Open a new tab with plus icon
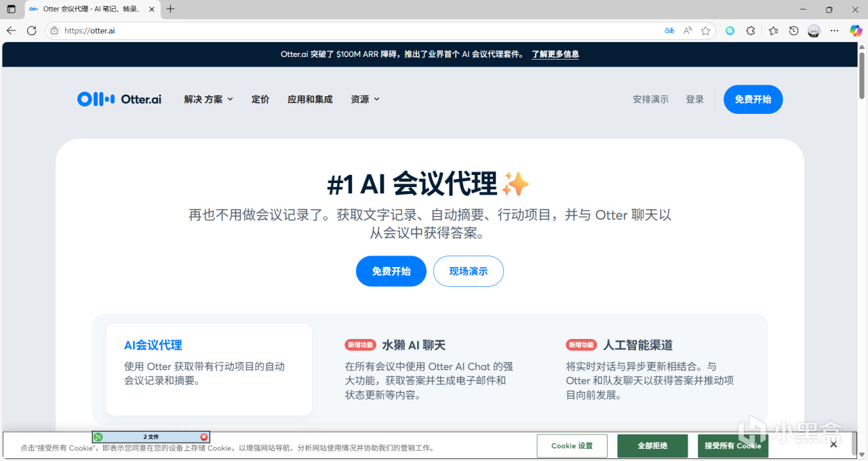The height and width of the screenshot is (461, 868). tap(170, 9)
